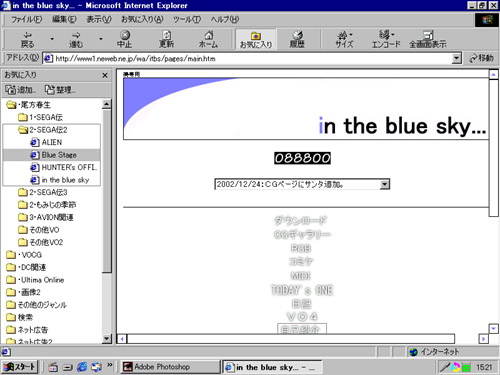Click the Outlook Express quick launch icon
The height and width of the screenshot is (375, 500).
[96, 367]
